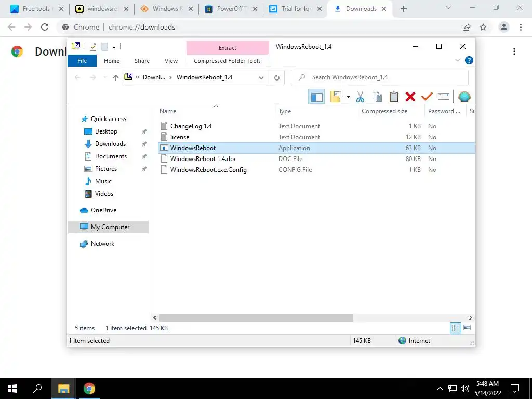The height and width of the screenshot is (399, 532).
Task: Switch to large icons view
Action: tap(467, 328)
